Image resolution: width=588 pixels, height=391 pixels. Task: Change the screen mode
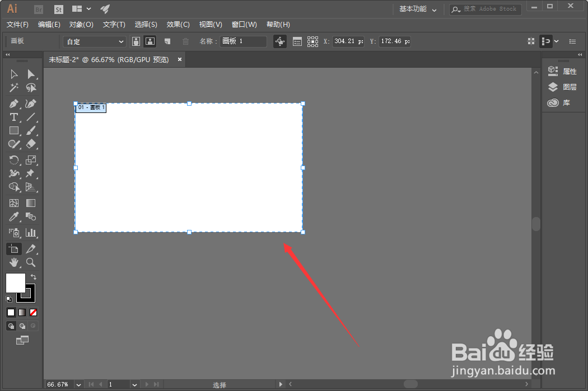[22, 340]
